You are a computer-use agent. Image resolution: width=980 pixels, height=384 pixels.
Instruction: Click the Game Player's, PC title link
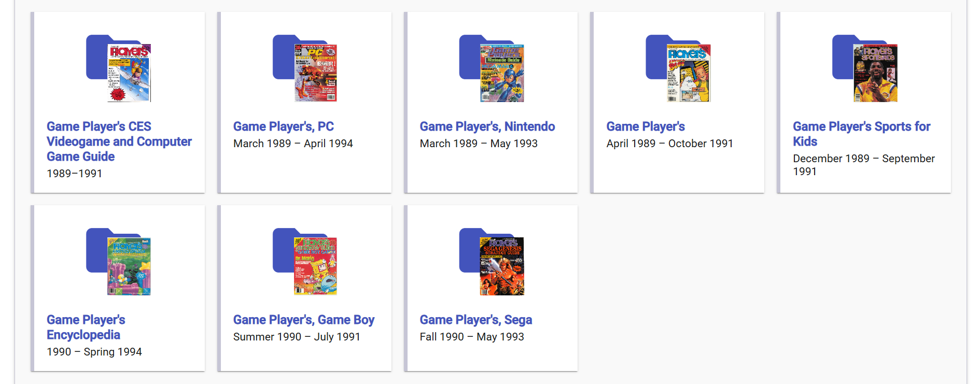tap(283, 126)
